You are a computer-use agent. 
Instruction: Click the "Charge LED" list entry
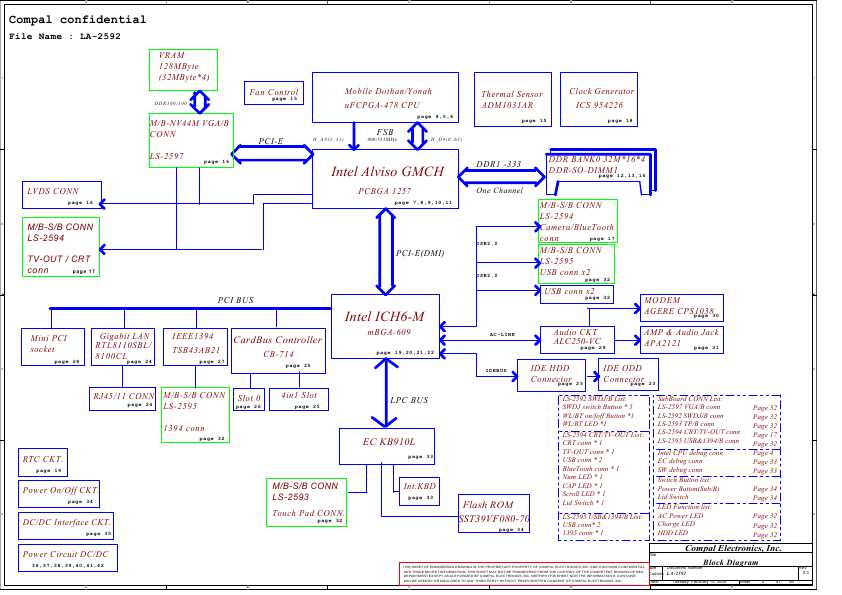point(677,524)
